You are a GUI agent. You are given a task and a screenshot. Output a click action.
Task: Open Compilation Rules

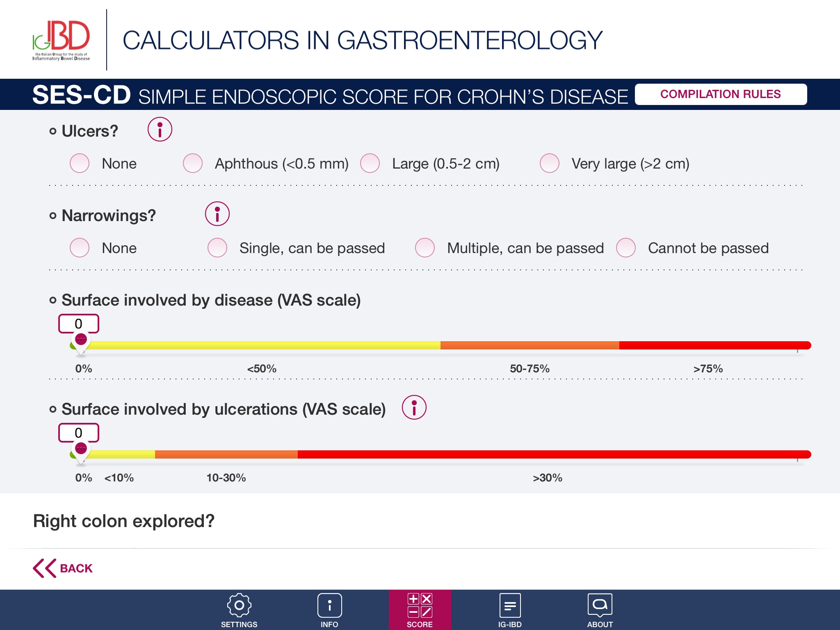click(720, 94)
